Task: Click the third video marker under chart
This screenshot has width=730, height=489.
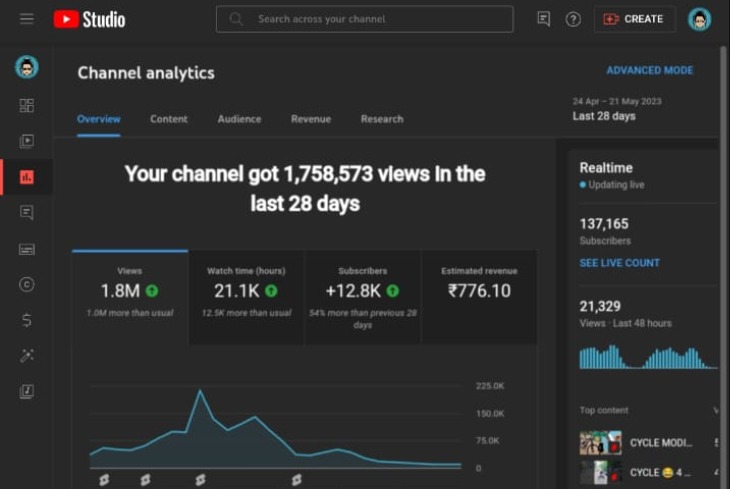Action: [x=200, y=479]
